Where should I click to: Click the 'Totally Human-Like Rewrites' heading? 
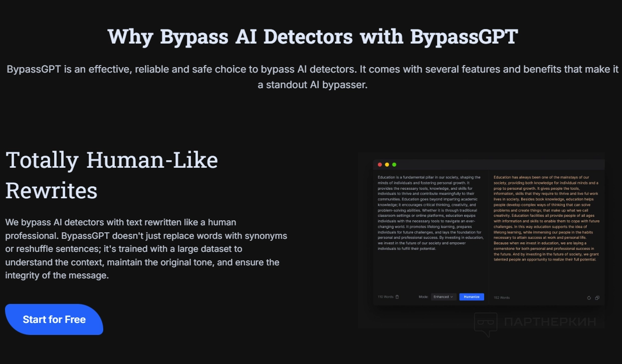coord(112,175)
